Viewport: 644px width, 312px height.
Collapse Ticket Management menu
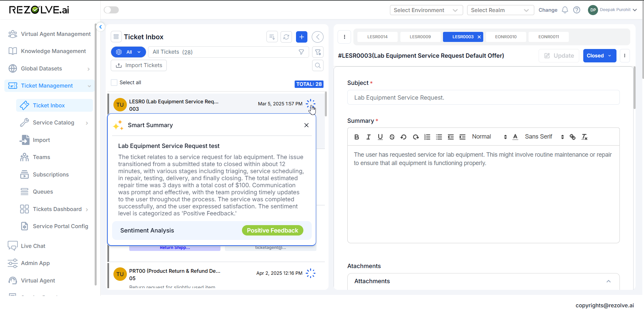[89, 86]
